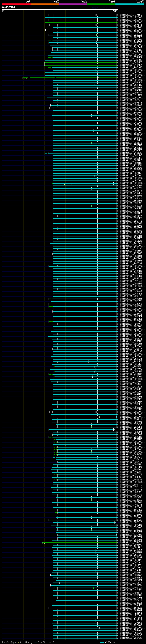146x644 pixels.
Task: Click the label UniRef100_P02597
Action: tap(131, 352)
